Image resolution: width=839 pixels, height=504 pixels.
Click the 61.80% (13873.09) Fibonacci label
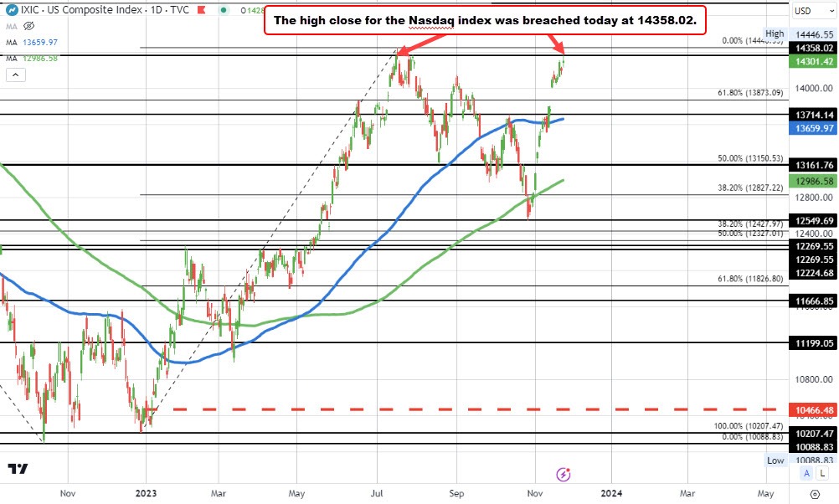pyautogui.click(x=750, y=93)
